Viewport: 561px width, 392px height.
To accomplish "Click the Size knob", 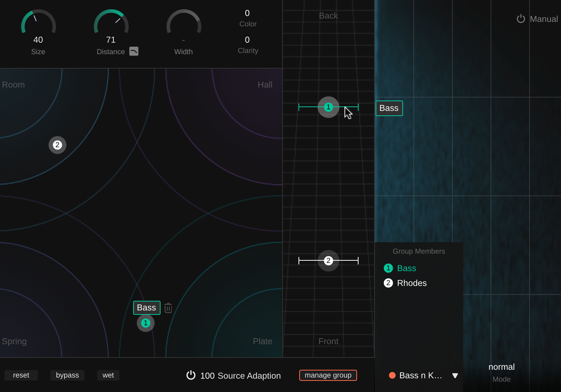I will click(38, 26).
